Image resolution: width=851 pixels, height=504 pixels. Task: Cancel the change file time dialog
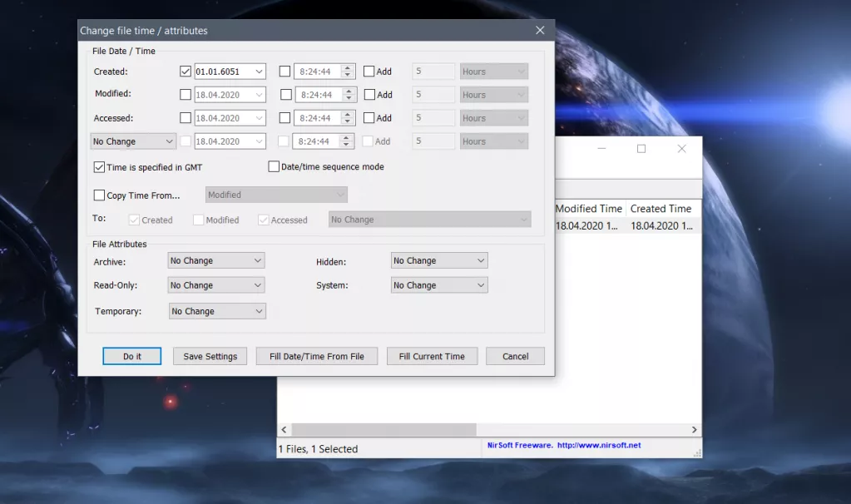click(x=515, y=356)
